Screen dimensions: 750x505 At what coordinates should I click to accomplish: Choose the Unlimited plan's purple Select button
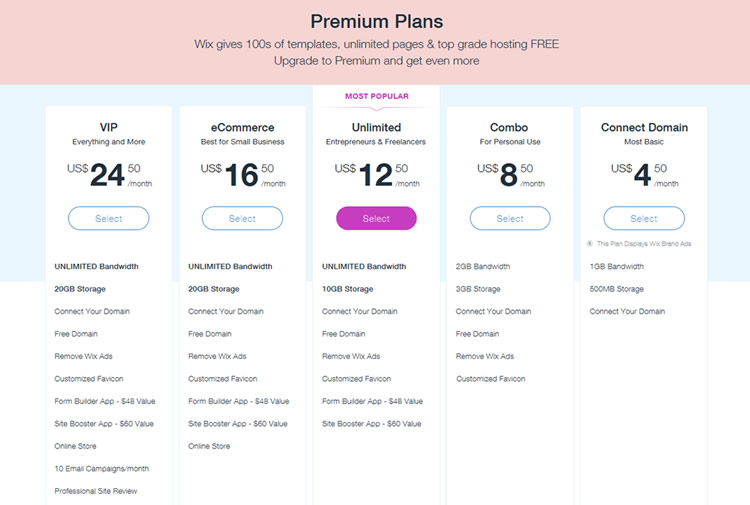376,218
